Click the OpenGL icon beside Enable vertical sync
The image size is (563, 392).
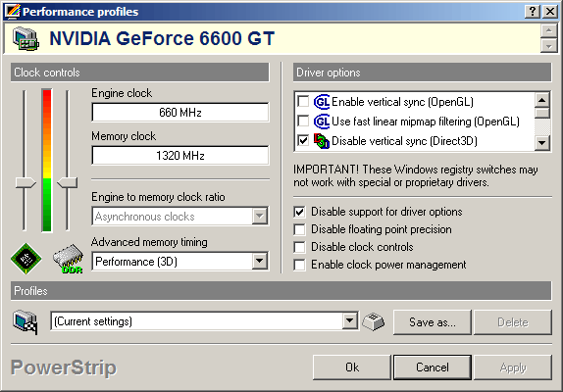point(322,102)
